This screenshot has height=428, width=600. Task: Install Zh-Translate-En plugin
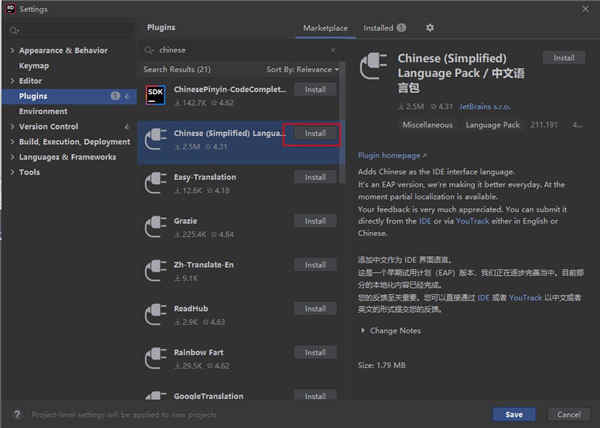315,265
